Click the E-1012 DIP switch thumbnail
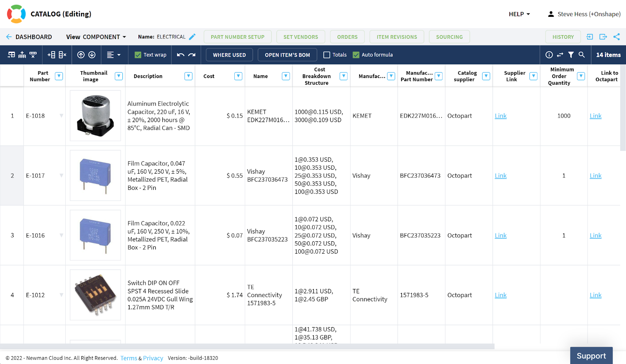The image size is (626, 364). [x=95, y=295]
